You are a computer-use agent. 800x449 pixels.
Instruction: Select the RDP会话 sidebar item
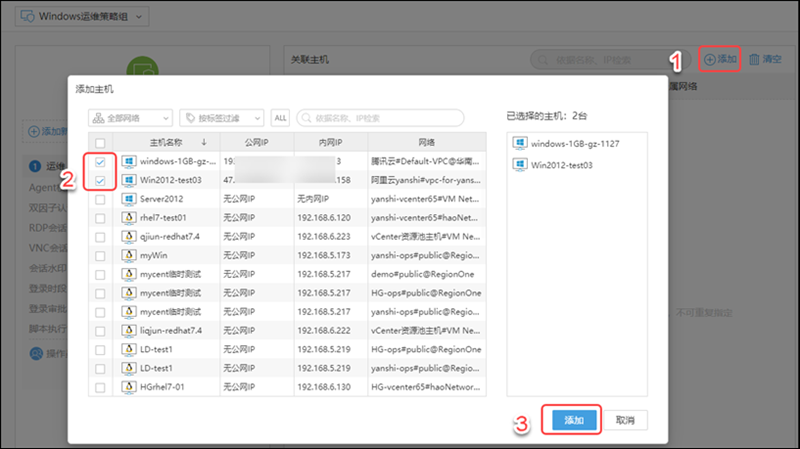47,228
